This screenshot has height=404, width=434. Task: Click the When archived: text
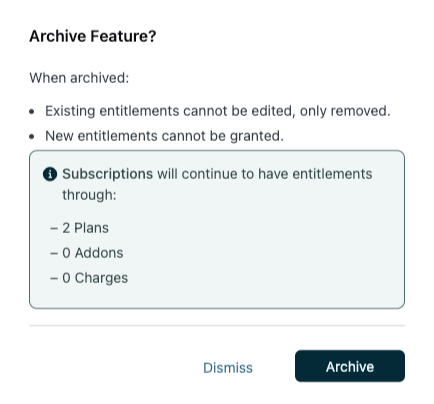click(79, 78)
